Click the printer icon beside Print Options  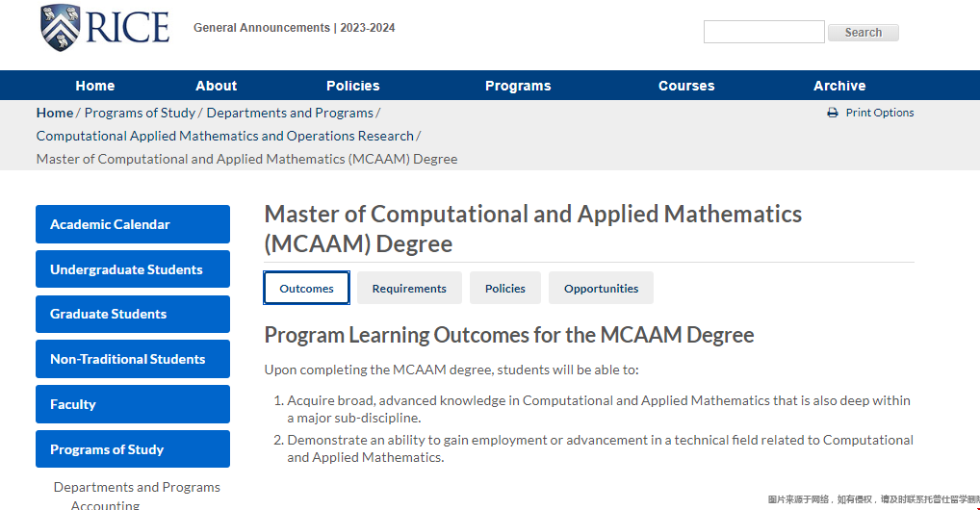tap(833, 114)
